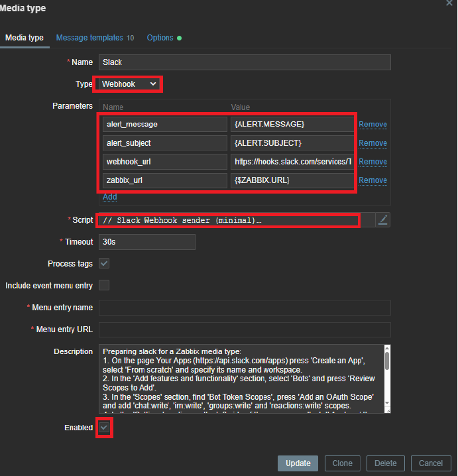Switch to the Media type tab
This screenshot has height=476, width=458.
pyautogui.click(x=25, y=38)
